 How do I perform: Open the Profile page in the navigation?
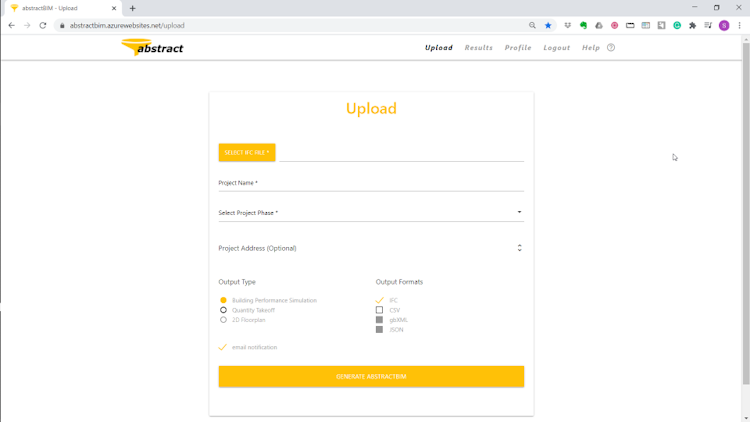pyautogui.click(x=518, y=48)
